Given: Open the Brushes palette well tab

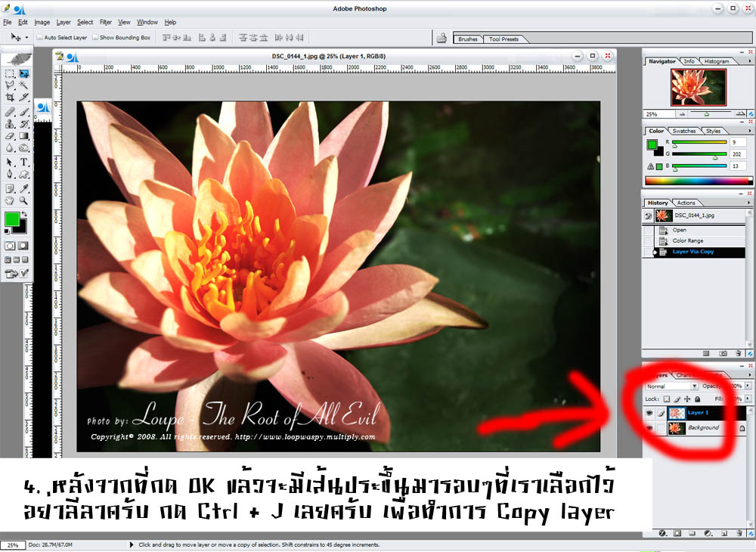Looking at the screenshot, I should pyautogui.click(x=468, y=39).
